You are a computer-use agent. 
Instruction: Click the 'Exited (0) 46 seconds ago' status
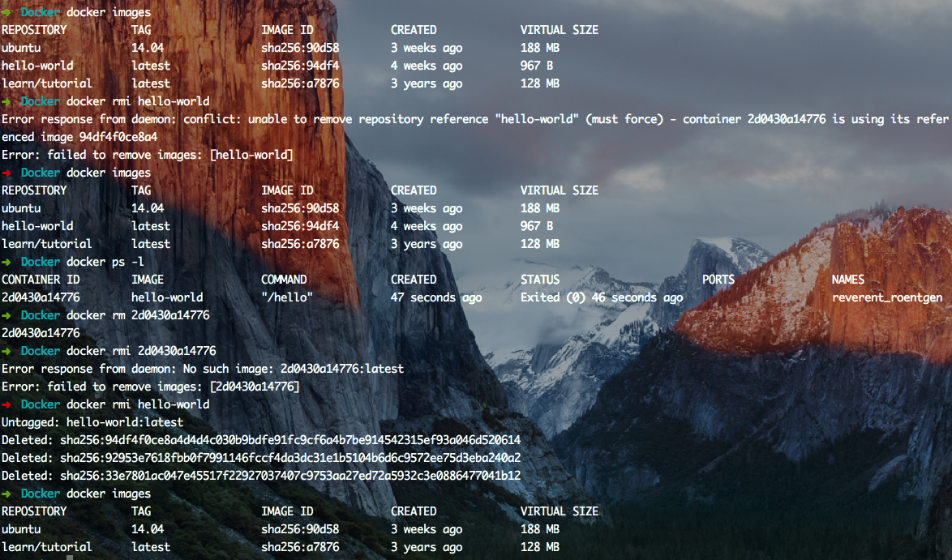coord(602,297)
